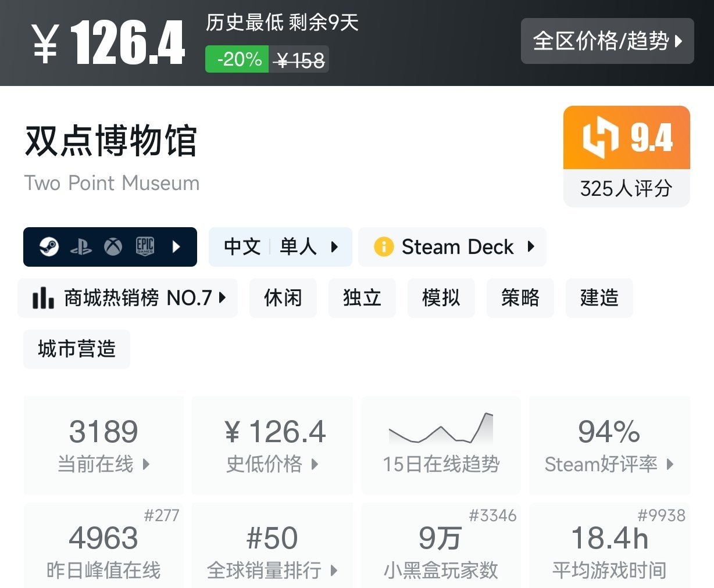Click the Steam Deck info icon
The height and width of the screenshot is (588, 714).
[x=383, y=247]
